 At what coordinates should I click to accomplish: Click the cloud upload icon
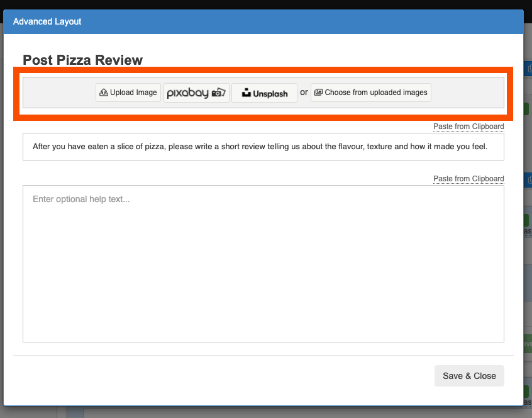pyautogui.click(x=104, y=93)
